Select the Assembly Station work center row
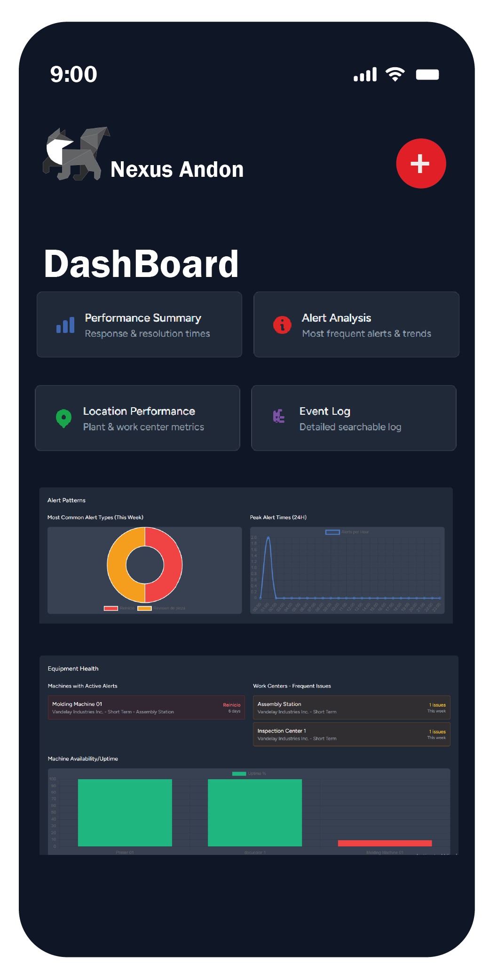 click(x=351, y=707)
